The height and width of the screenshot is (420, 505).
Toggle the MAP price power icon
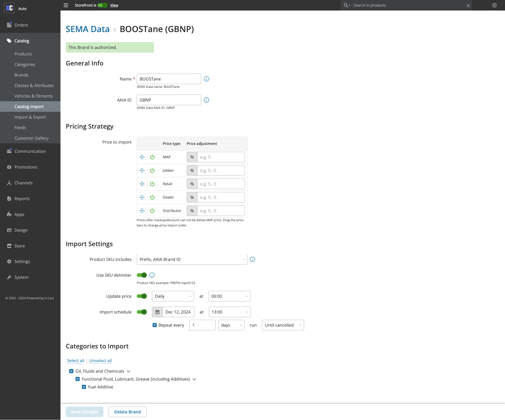152,157
